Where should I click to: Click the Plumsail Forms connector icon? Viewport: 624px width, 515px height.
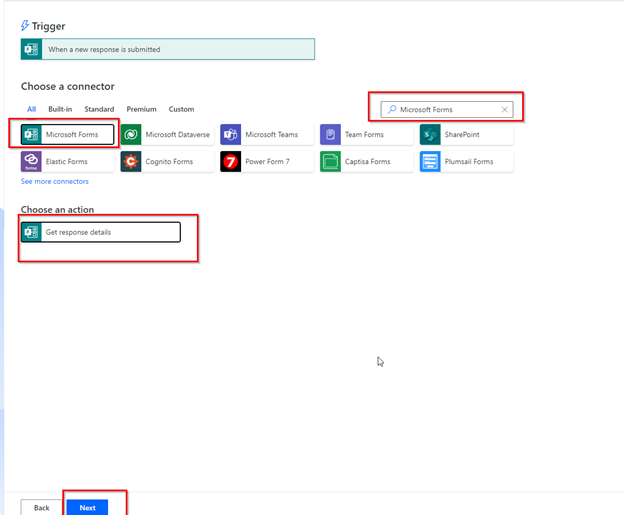(x=430, y=162)
